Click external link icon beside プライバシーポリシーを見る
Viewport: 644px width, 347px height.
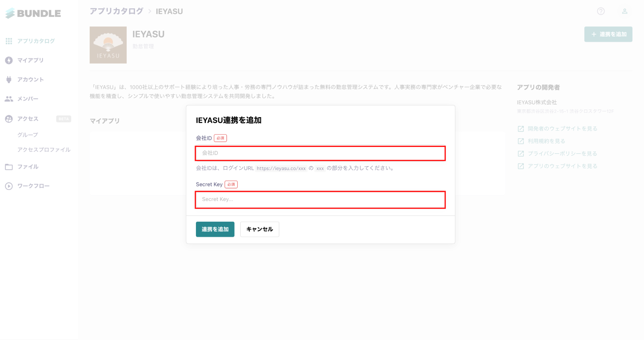[x=521, y=154]
